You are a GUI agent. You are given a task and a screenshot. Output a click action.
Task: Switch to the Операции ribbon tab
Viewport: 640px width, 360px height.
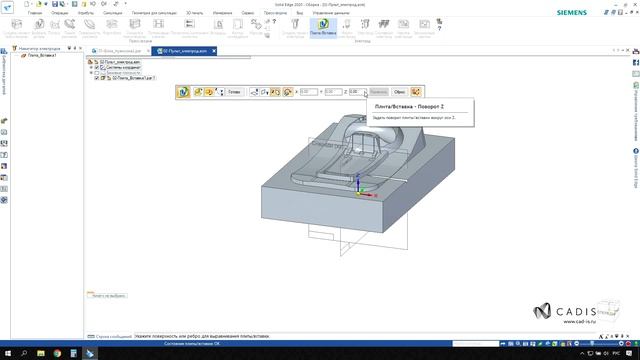tap(60, 13)
